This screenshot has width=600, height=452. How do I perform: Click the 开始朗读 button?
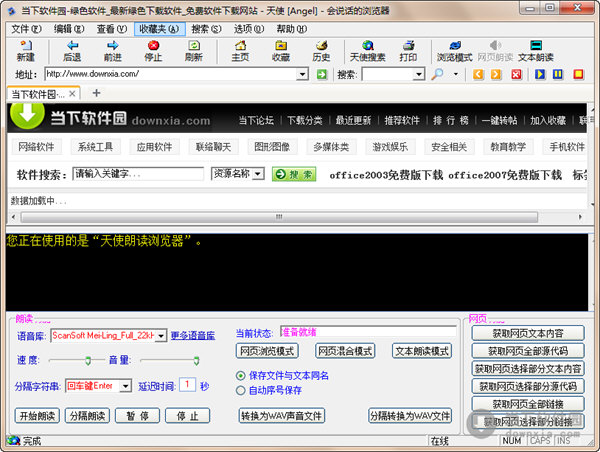pos(37,416)
